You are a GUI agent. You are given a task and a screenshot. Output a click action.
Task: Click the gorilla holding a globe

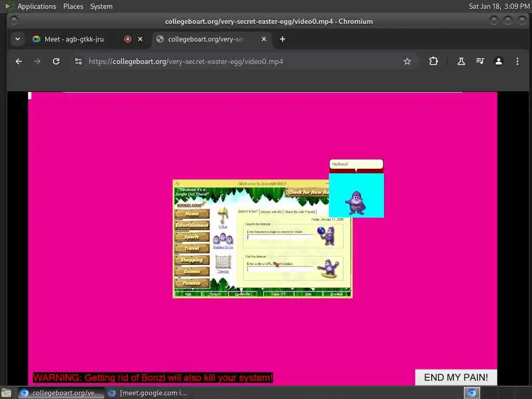point(326,235)
